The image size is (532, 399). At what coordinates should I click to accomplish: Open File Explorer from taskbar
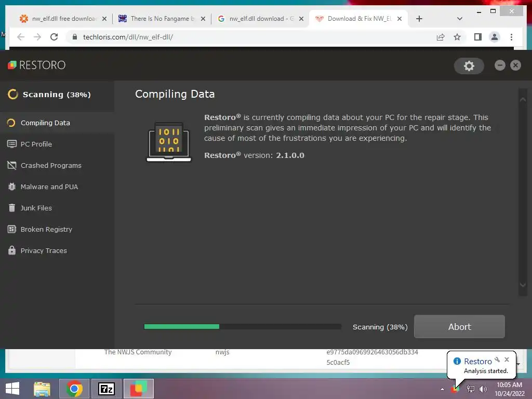click(42, 389)
